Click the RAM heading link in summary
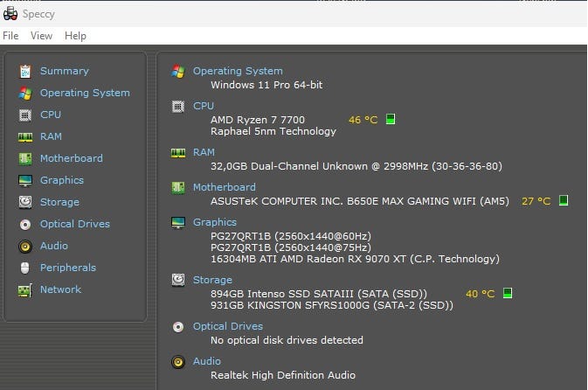The width and height of the screenshot is (588, 390). coord(204,152)
